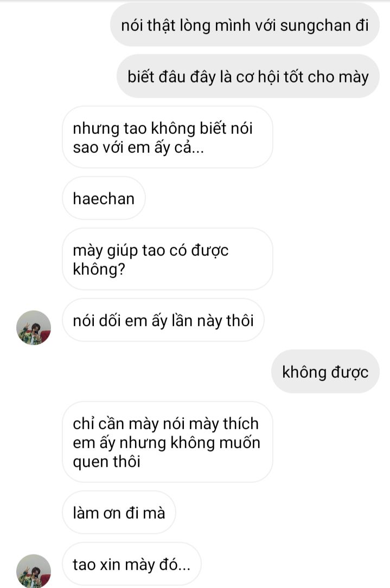Tap the upper sender profile picture
Screen dimensions: 390x588
(34, 327)
